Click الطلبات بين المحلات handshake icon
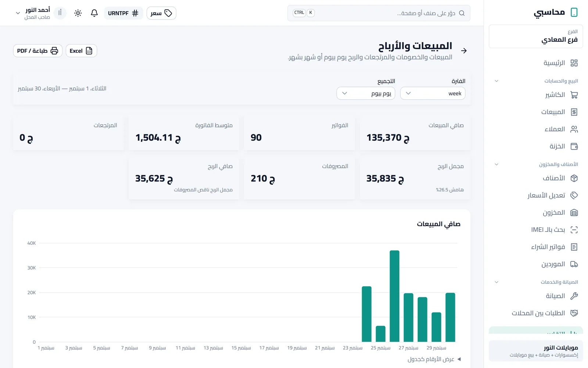Viewport: 588px width, 368px height. 574,313
